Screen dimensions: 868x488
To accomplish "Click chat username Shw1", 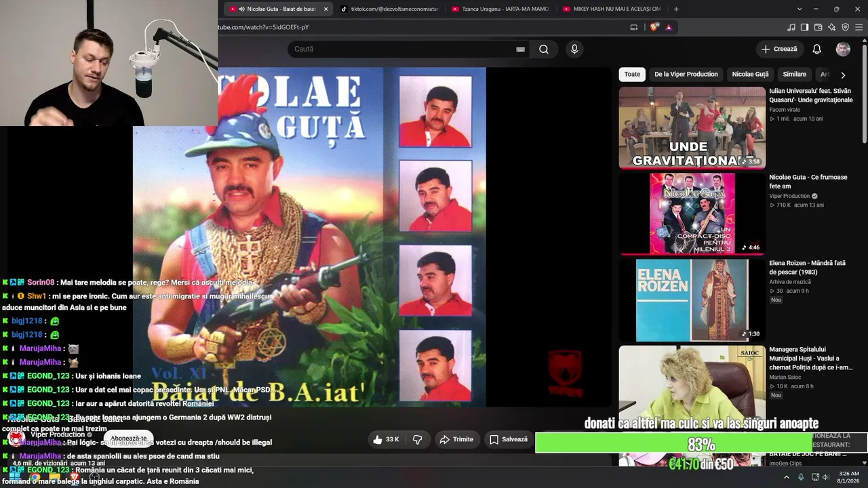I will click(x=37, y=296).
